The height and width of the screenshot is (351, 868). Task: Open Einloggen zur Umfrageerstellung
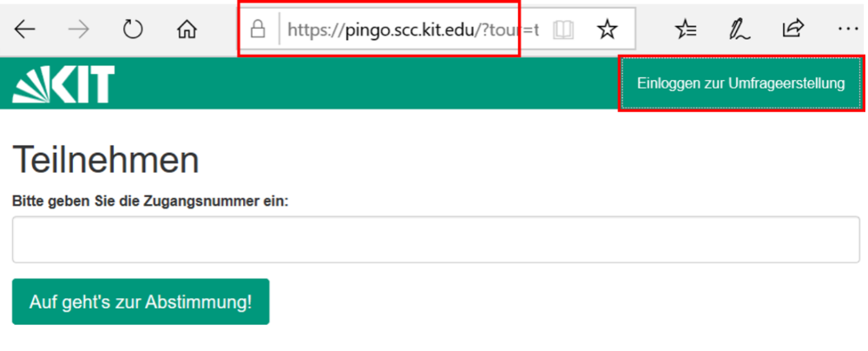tap(741, 83)
